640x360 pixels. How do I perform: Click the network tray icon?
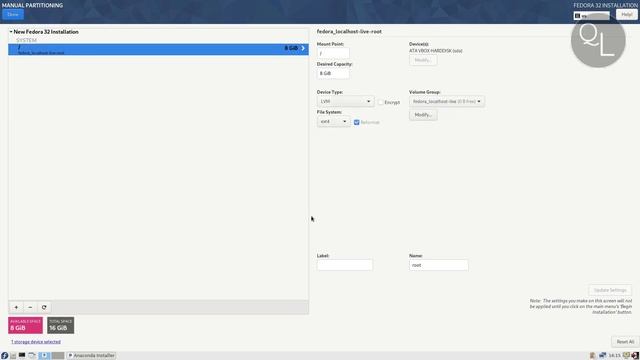pos(602,356)
